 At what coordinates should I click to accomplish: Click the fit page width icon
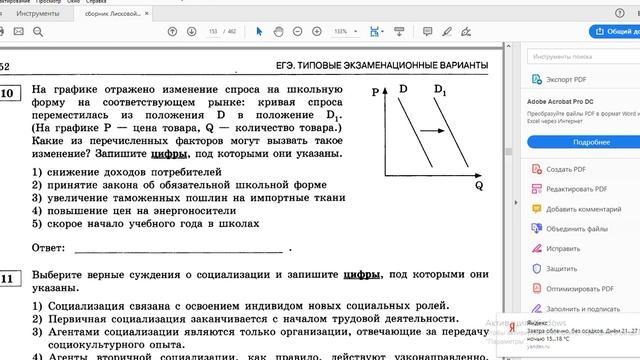pyautogui.click(x=374, y=31)
